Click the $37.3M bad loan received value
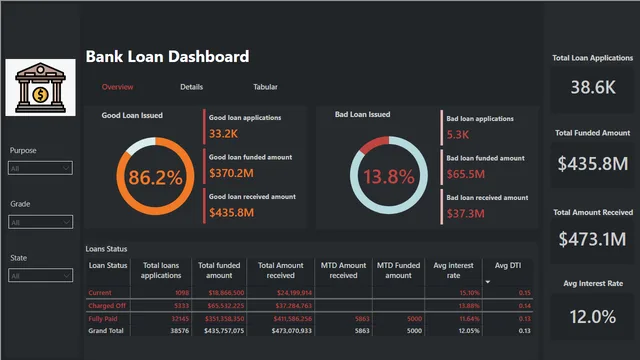This screenshot has height=360, width=640. 466,213
